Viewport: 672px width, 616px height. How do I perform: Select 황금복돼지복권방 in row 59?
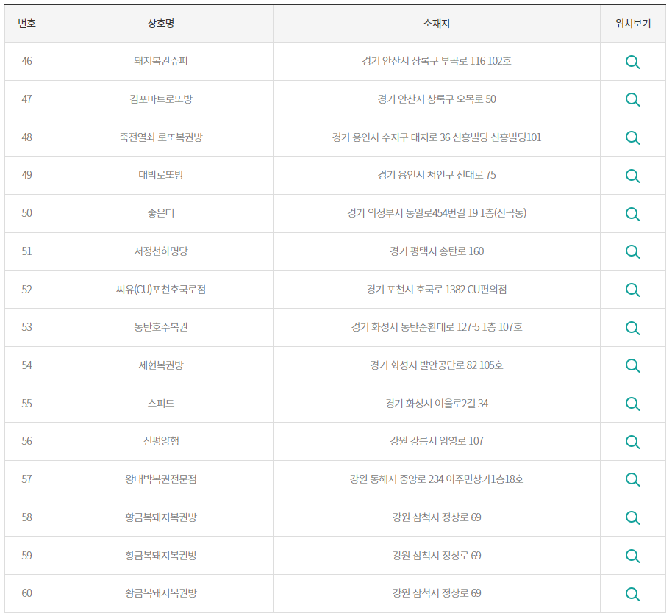click(161, 555)
